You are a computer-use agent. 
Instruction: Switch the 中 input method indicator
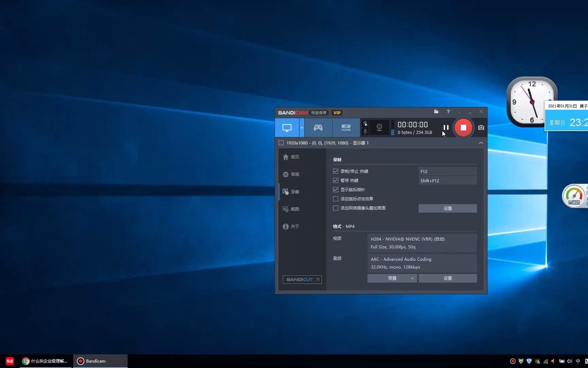click(578, 361)
